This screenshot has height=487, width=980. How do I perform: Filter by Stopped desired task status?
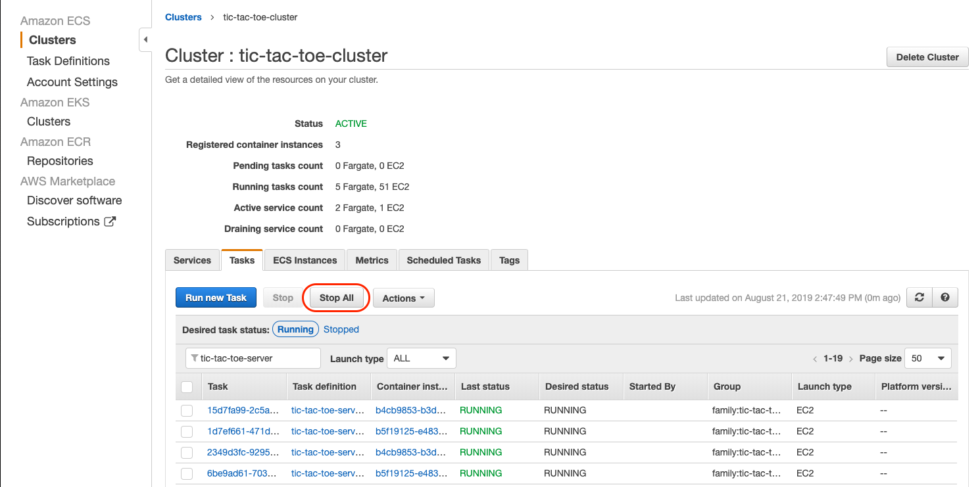point(341,329)
